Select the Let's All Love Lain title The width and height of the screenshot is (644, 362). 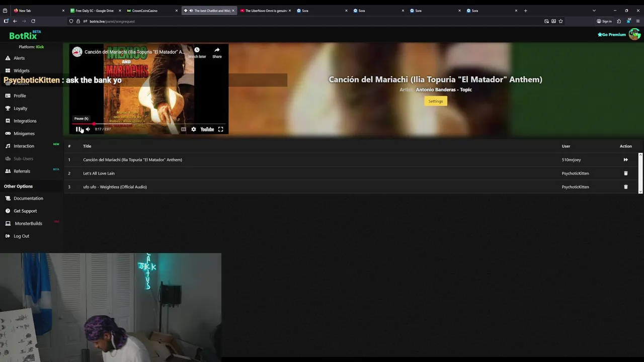pyautogui.click(x=99, y=173)
